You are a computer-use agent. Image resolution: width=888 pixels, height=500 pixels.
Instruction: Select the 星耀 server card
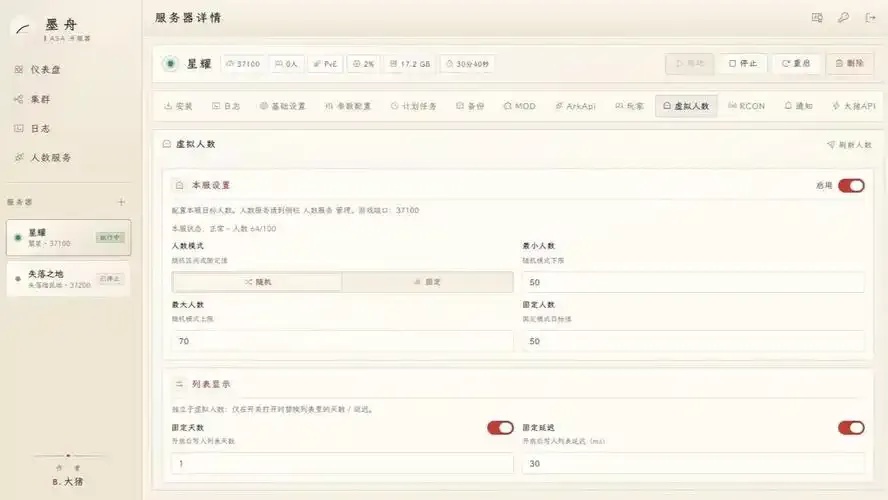pos(69,237)
